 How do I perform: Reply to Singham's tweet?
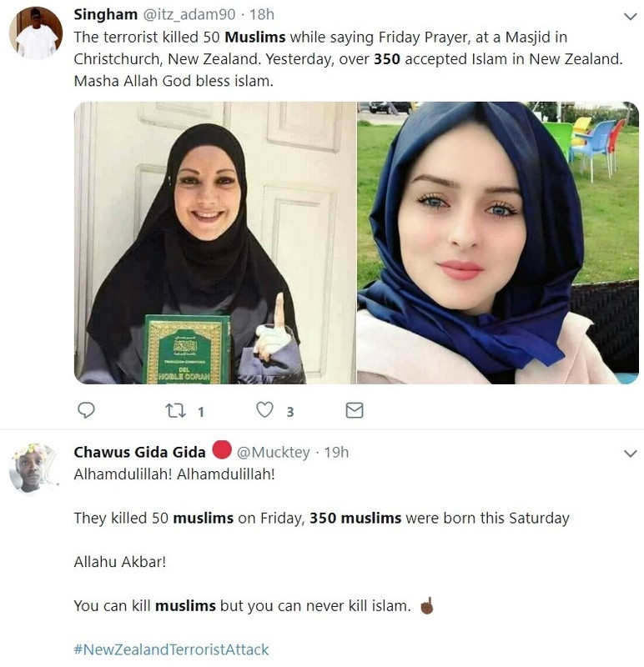click(x=86, y=410)
